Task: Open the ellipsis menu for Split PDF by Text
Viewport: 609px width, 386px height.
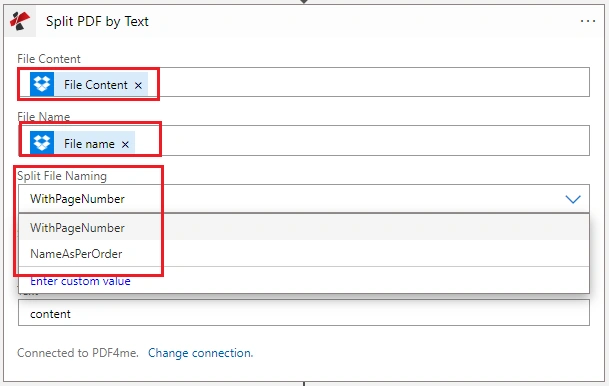Action: [588, 21]
